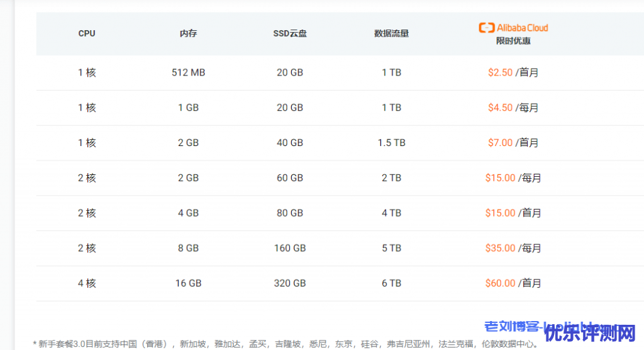Click the 512 MB memory cell

coord(188,72)
